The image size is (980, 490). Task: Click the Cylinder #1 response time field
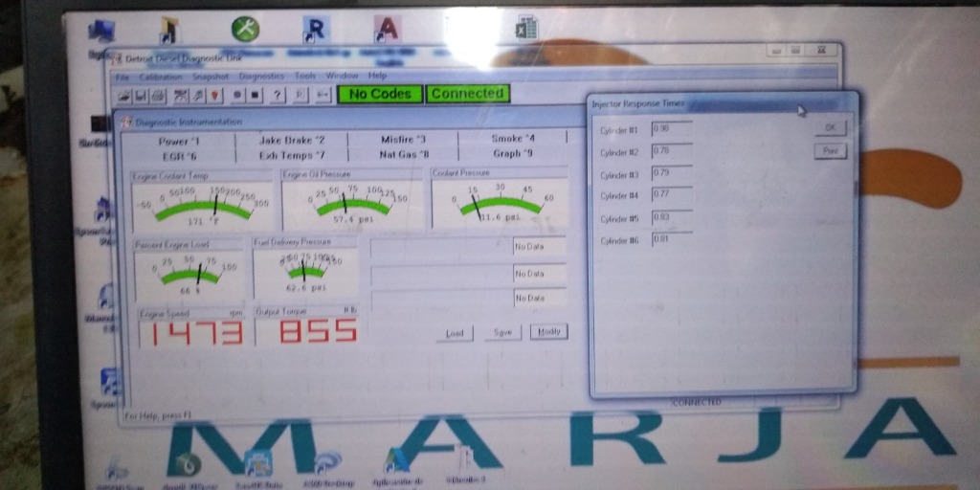pos(672,129)
